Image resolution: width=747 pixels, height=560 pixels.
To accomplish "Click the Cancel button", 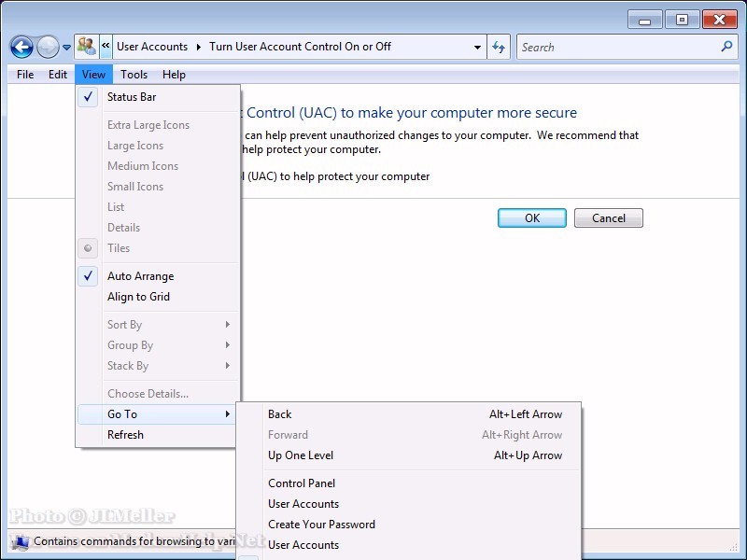I will click(x=609, y=218).
